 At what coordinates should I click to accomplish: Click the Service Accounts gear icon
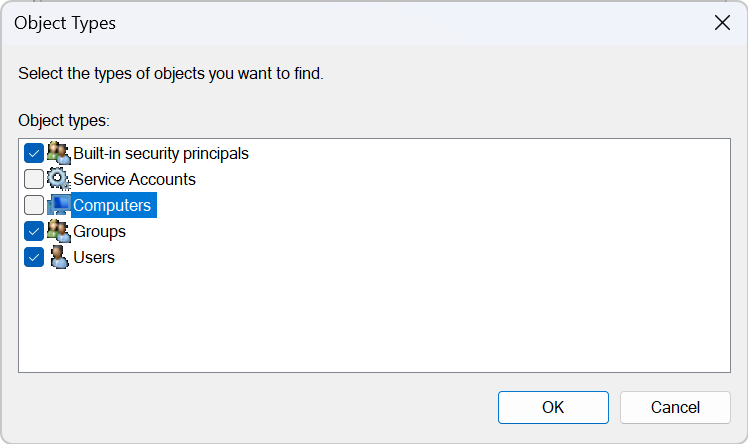pyautogui.click(x=59, y=179)
